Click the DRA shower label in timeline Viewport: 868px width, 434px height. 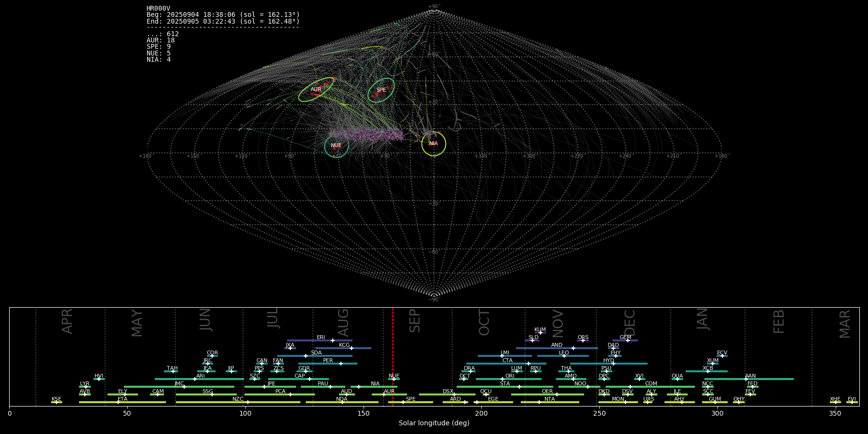coord(469,368)
